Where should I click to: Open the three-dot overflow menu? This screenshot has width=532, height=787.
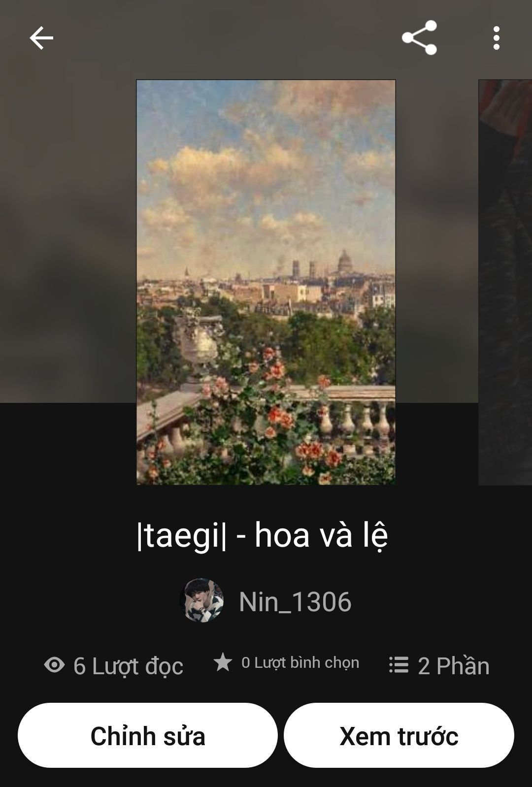[x=496, y=38]
